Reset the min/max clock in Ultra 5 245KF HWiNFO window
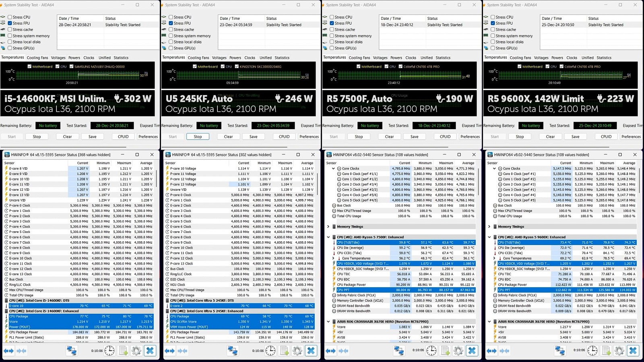644x362 pixels. coord(270,351)
